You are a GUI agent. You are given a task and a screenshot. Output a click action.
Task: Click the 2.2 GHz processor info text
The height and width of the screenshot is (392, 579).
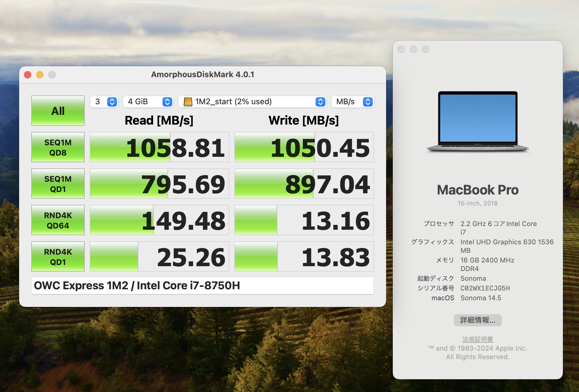click(x=498, y=228)
